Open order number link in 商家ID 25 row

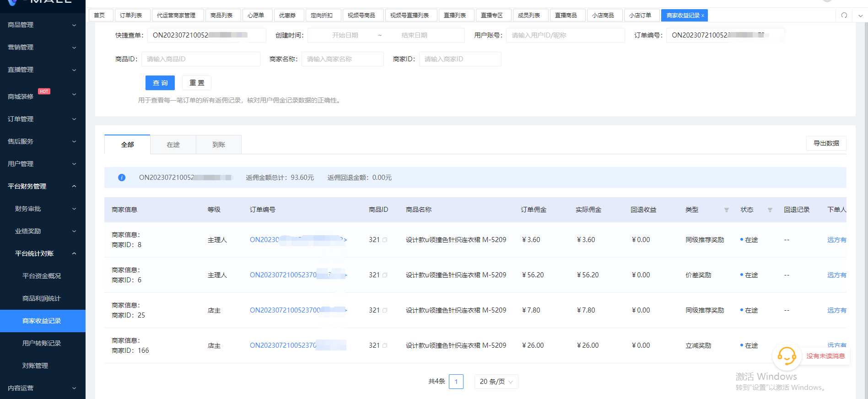298,310
